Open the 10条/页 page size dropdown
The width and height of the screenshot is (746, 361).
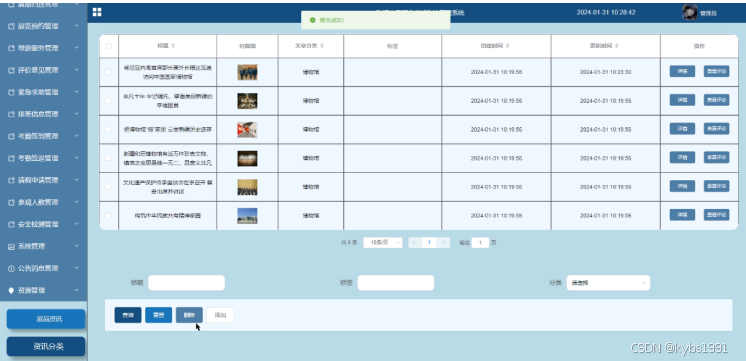pyautogui.click(x=383, y=243)
